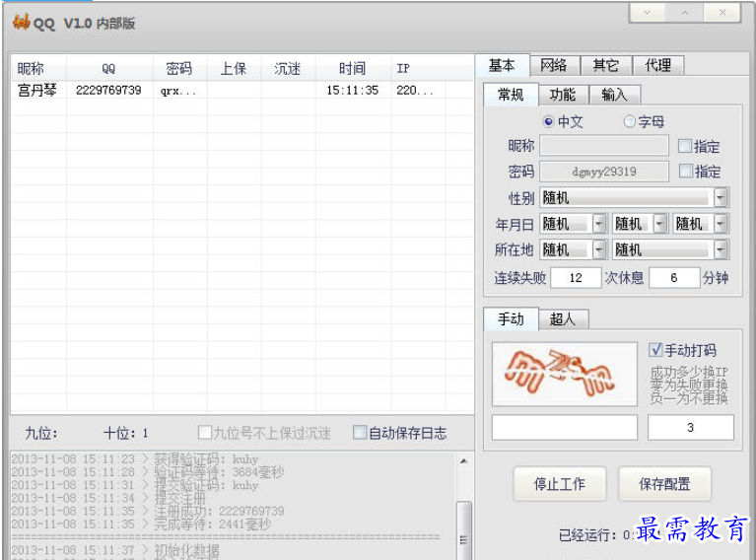Click the captcha image to refresh
The image size is (756, 560).
pos(565,375)
